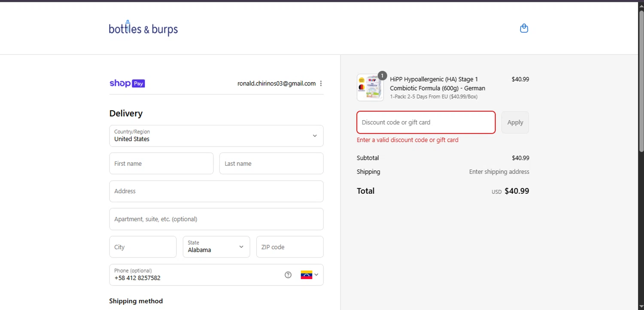Click the item quantity badge on product
The image size is (644, 310).
tap(382, 76)
